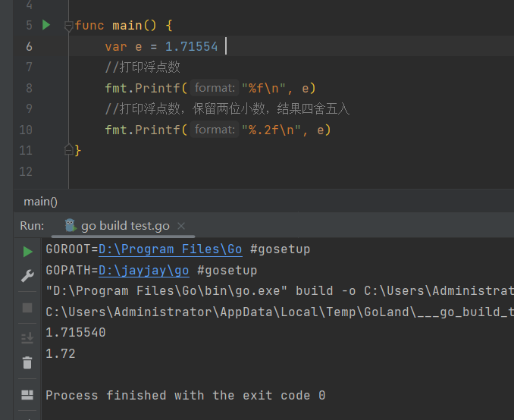Open GOPATH D:\jayjay\go link
This screenshot has width=514, height=420.
[143, 271]
